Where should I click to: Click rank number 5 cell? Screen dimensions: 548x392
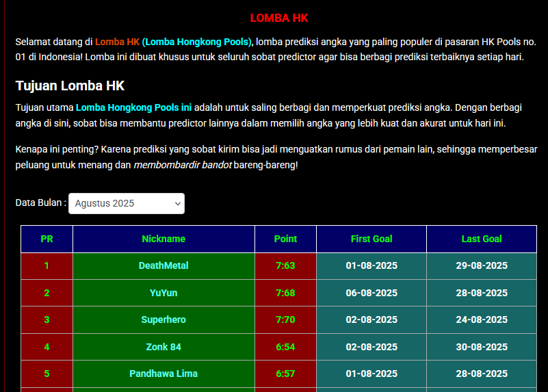47,374
